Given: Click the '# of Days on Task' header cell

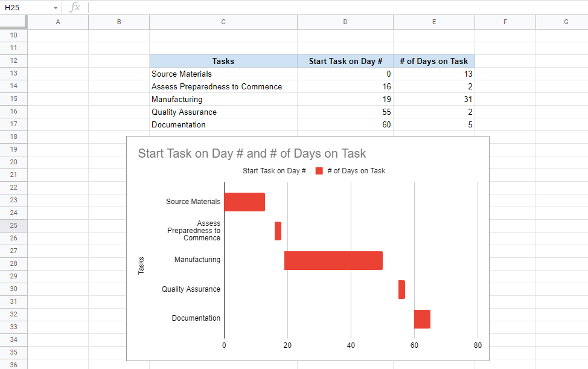Looking at the screenshot, I should pyautogui.click(x=434, y=61).
